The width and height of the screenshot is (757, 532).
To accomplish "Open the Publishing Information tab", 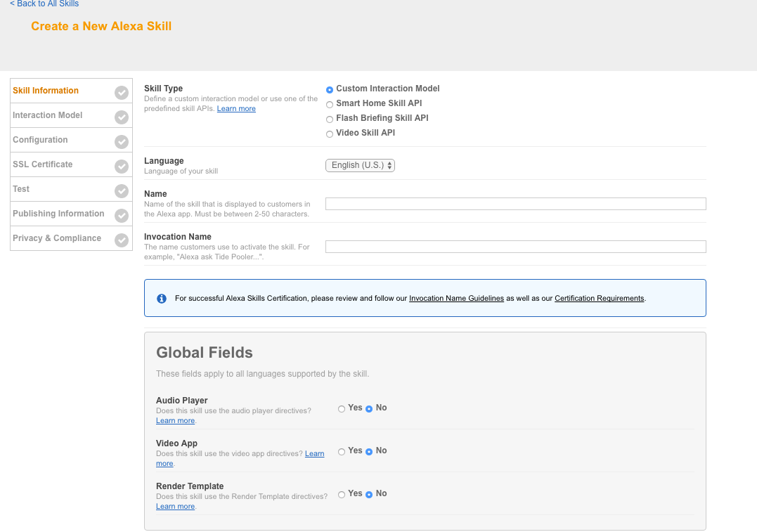I will (x=71, y=214).
